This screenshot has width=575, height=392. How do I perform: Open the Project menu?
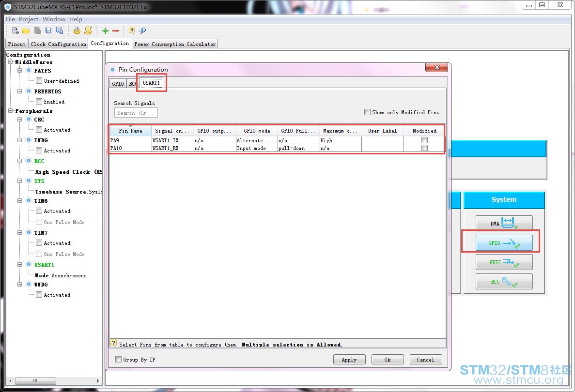(29, 19)
